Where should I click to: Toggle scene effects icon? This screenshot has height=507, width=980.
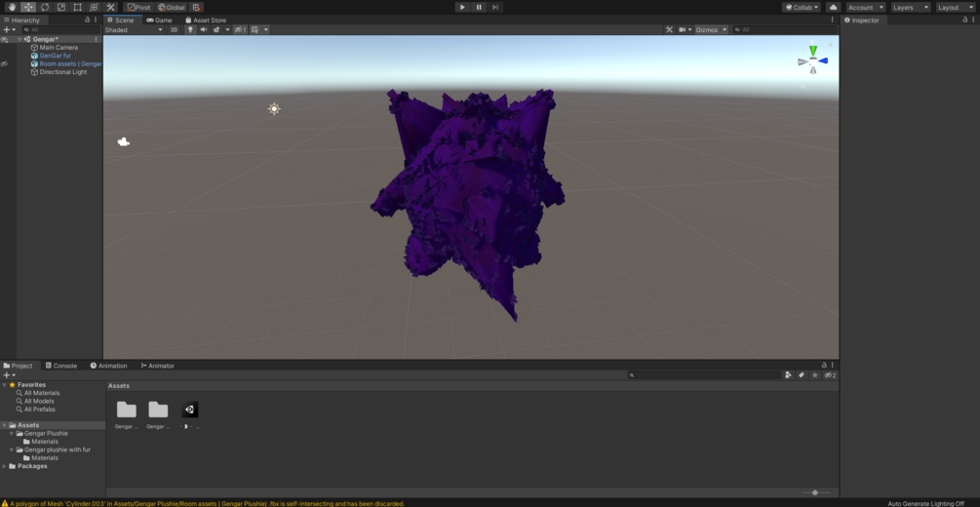216,29
